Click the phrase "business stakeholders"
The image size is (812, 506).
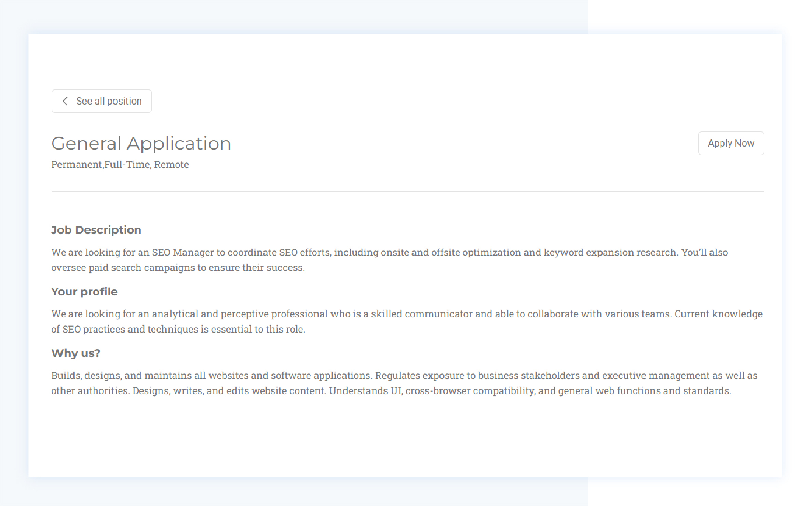[528, 375]
